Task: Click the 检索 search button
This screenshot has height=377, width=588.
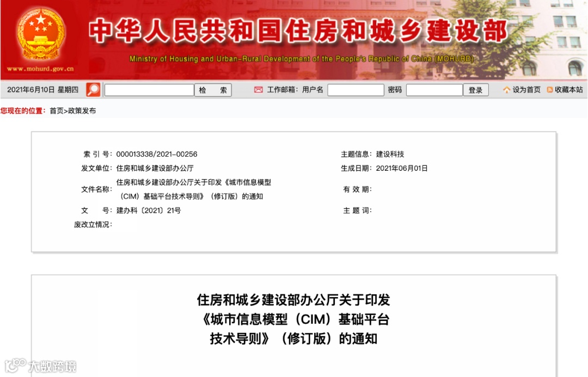Action: click(x=213, y=90)
